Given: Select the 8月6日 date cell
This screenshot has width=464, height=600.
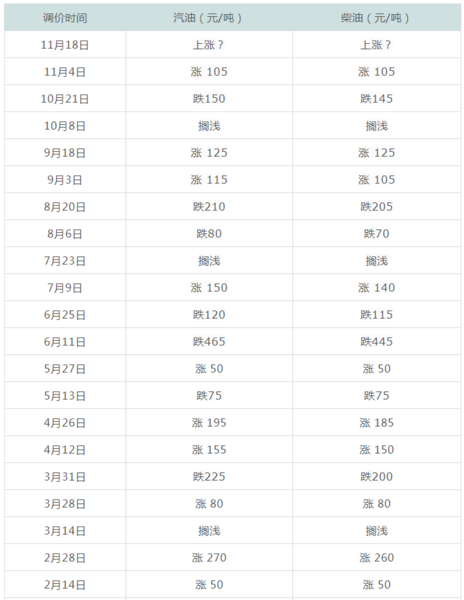Looking at the screenshot, I should click(65, 233).
